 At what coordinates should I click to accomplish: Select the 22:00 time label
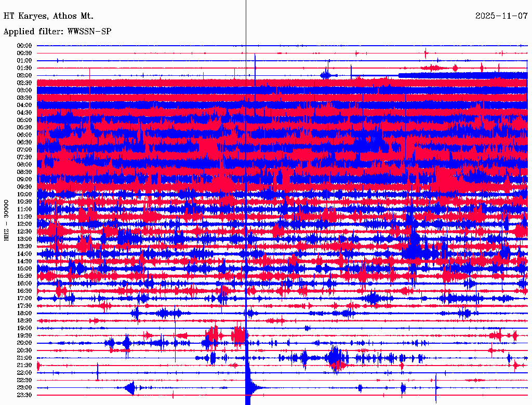pos(24,373)
